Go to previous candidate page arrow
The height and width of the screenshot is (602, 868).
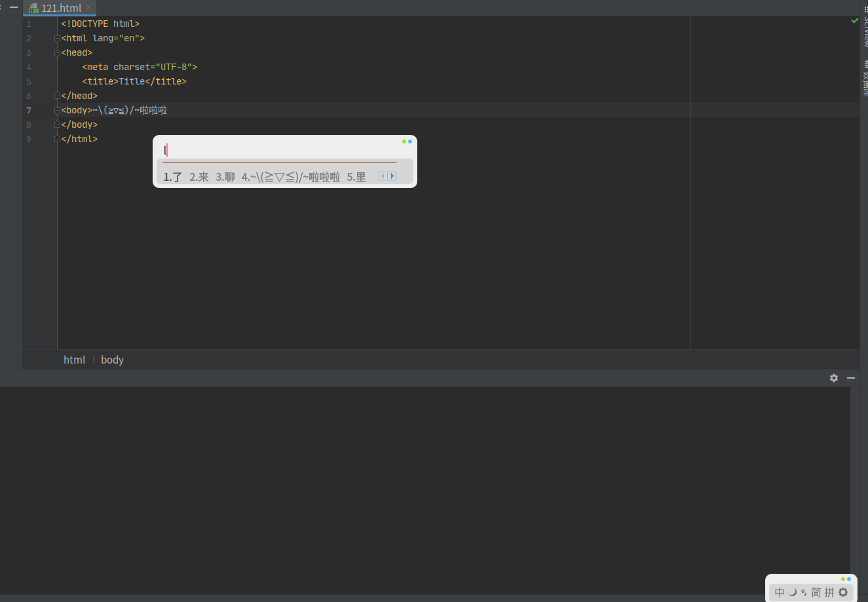(383, 176)
